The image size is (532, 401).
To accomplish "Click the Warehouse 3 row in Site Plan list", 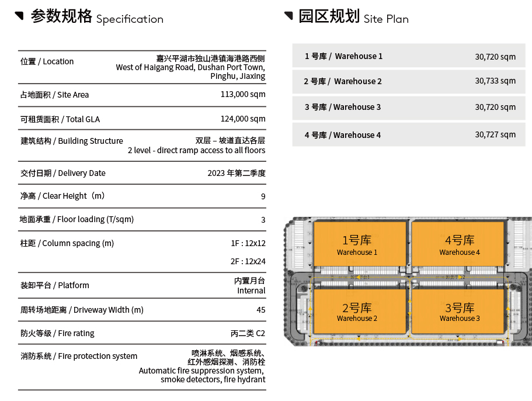I will 408,107.
